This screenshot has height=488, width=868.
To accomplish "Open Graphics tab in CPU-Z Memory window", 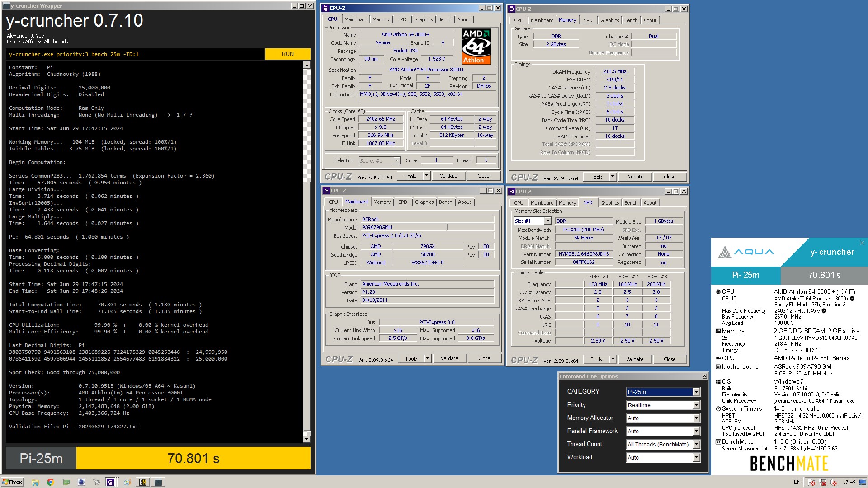I will pos(609,20).
